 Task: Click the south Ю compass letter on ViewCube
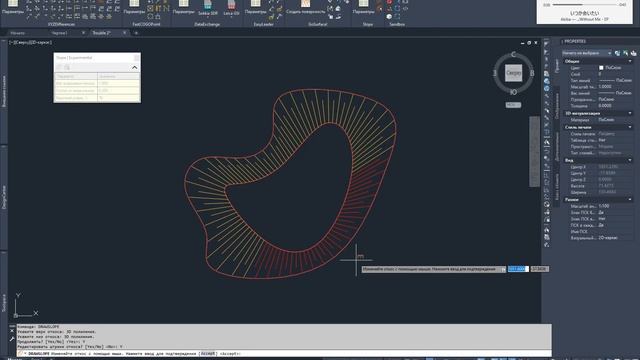point(513,92)
